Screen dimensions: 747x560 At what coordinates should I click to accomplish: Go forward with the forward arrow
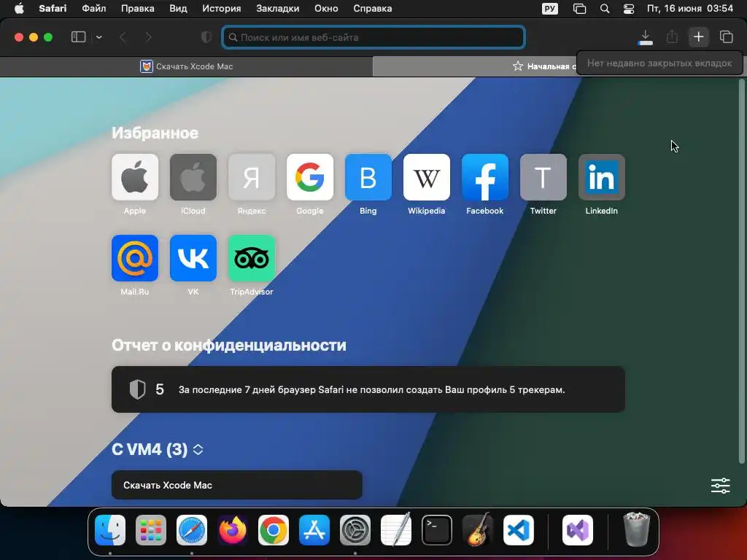click(x=148, y=37)
